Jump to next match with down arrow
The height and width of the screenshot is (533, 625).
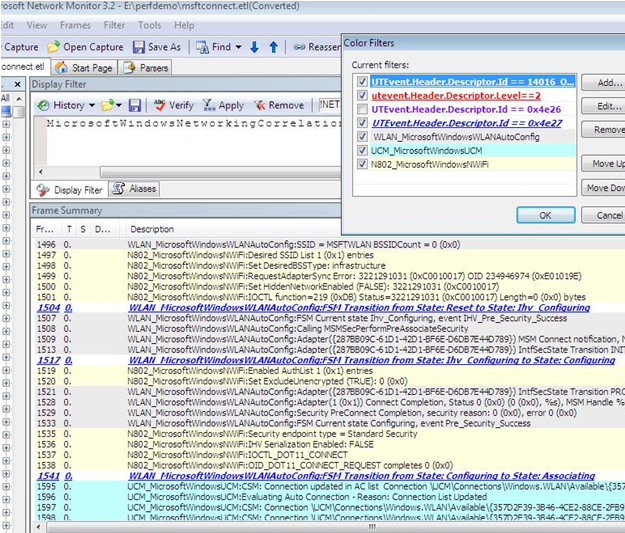click(x=254, y=47)
